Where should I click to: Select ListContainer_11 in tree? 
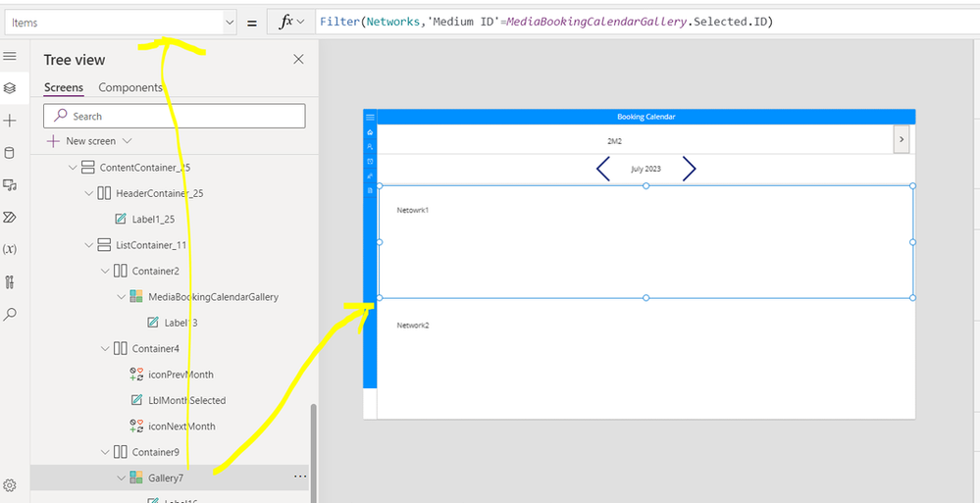point(151,245)
